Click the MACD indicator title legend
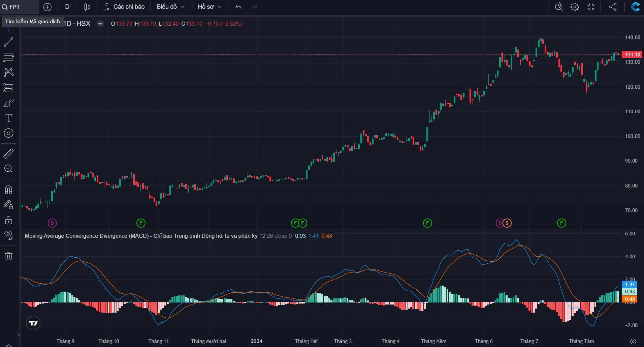 point(141,236)
